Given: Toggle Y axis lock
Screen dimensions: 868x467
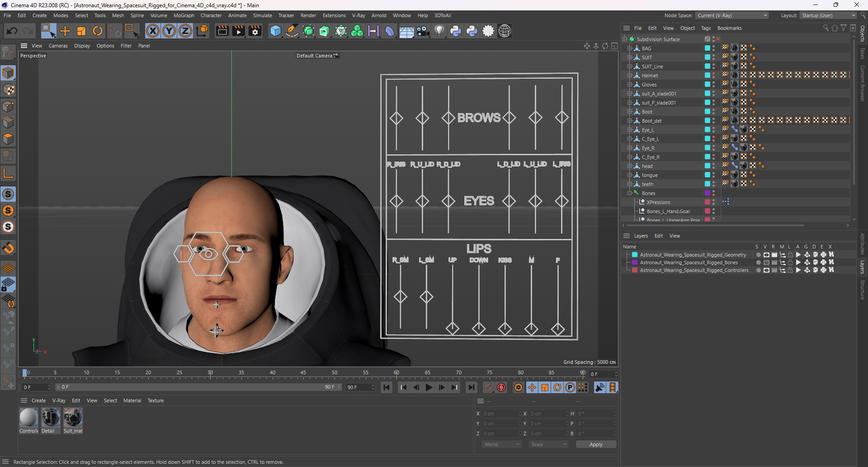Looking at the screenshot, I should pyautogui.click(x=169, y=31).
